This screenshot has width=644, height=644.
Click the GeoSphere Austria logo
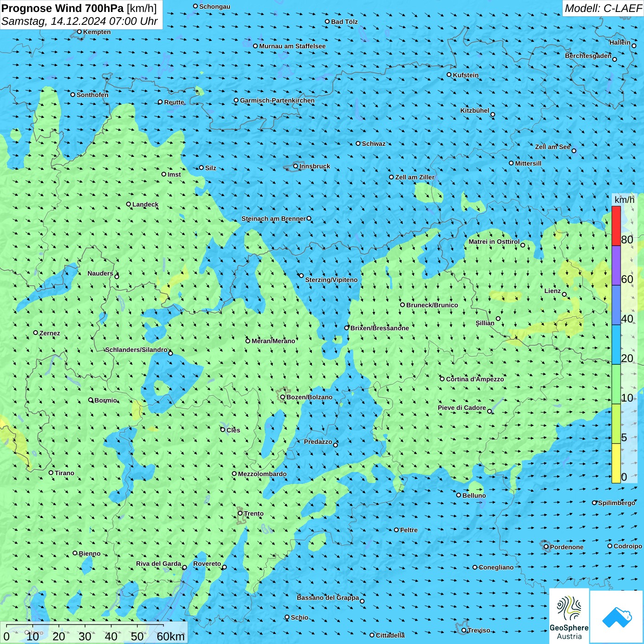click(569, 616)
